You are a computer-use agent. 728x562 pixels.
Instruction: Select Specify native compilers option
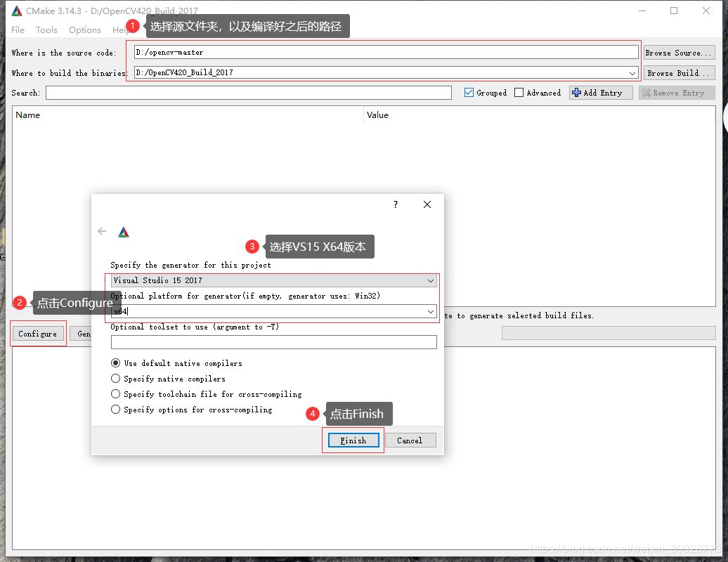pos(116,378)
